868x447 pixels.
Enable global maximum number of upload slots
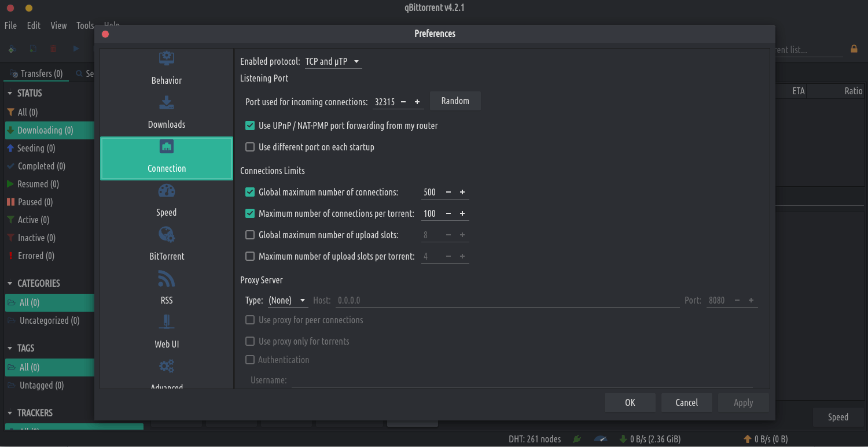250,235
